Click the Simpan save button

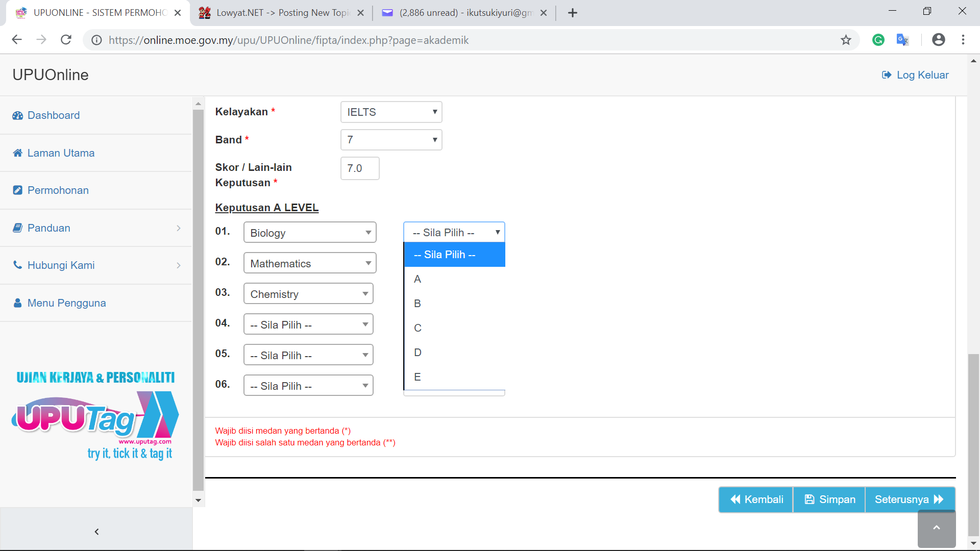830,499
